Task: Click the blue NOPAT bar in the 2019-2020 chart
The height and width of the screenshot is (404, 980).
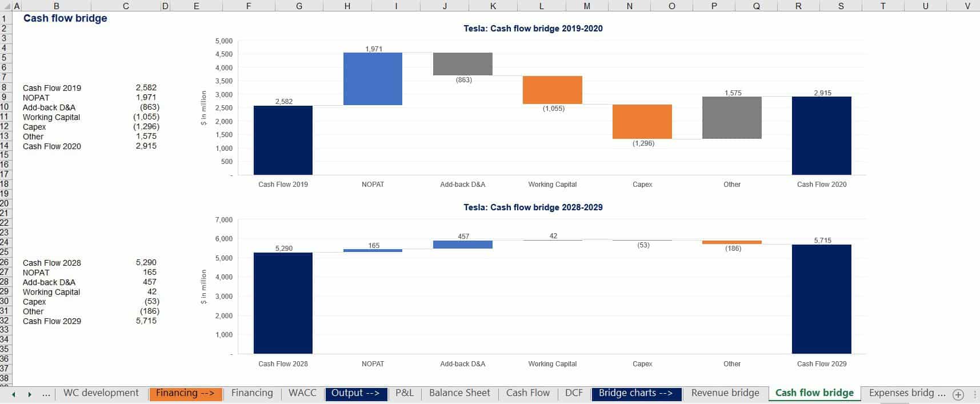Action: [373, 79]
